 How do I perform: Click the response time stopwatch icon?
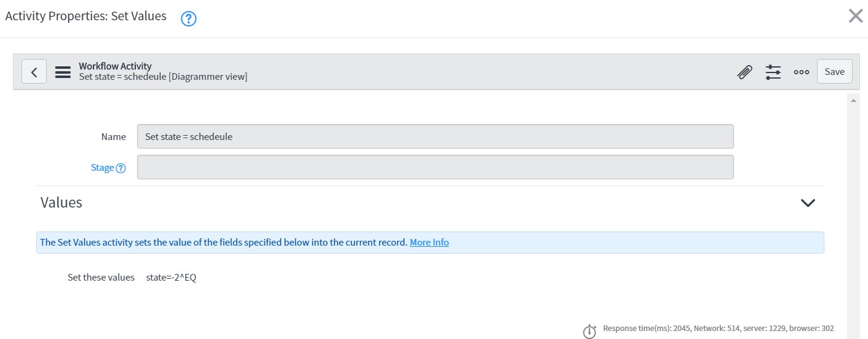pyautogui.click(x=589, y=331)
